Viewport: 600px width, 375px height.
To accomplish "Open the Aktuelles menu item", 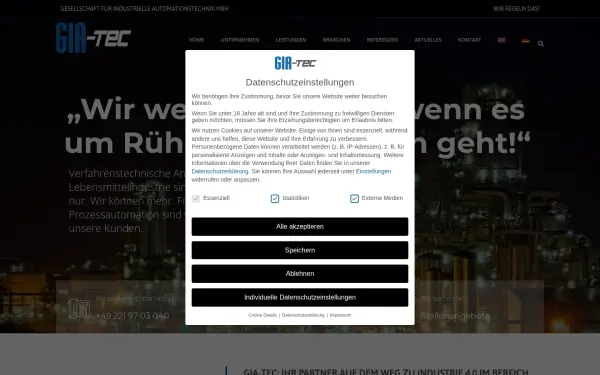I will pos(428,40).
